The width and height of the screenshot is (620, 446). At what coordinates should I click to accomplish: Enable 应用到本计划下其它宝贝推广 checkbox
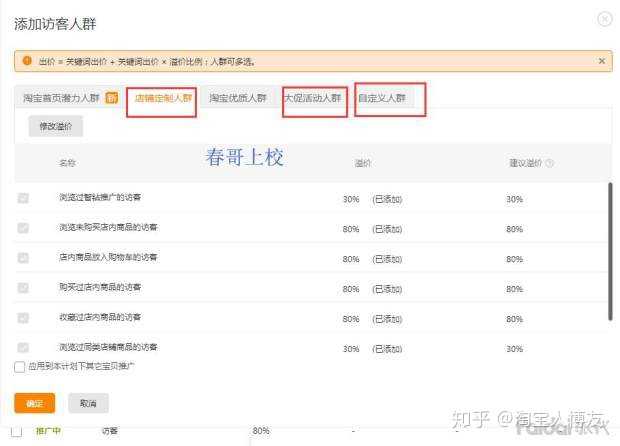click(19, 367)
